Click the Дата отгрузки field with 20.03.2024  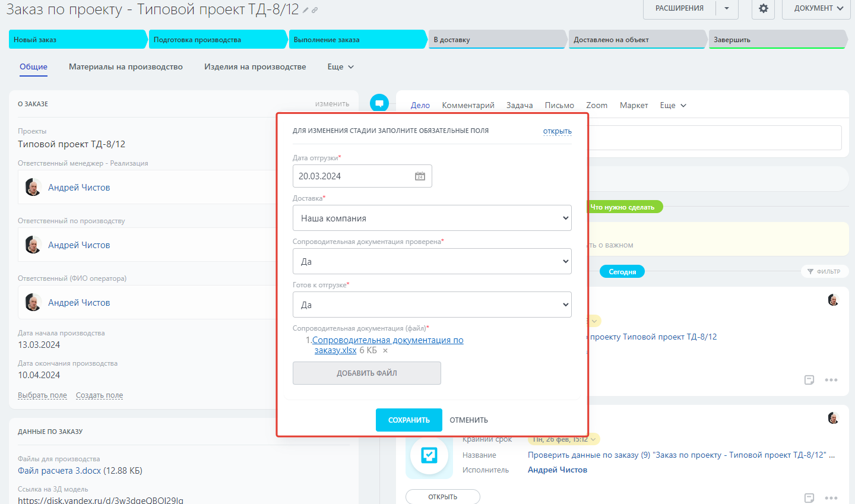pyautogui.click(x=362, y=176)
